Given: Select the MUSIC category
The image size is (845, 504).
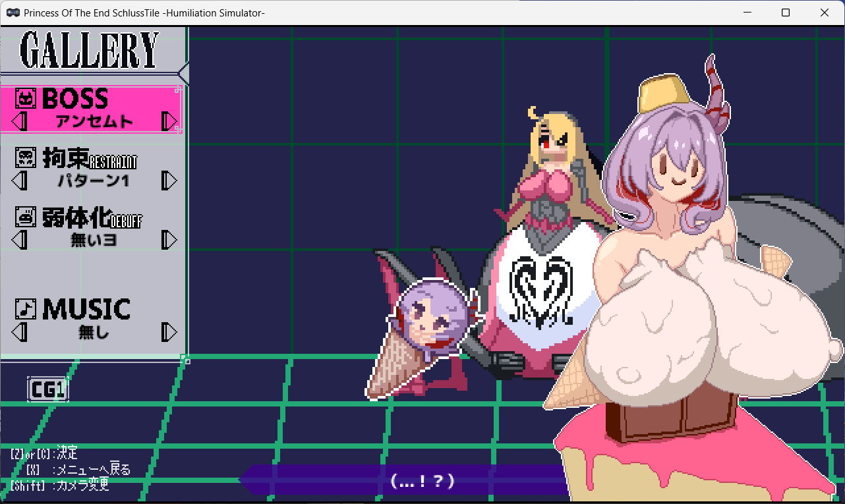Looking at the screenshot, I should [x=91, y=320].
